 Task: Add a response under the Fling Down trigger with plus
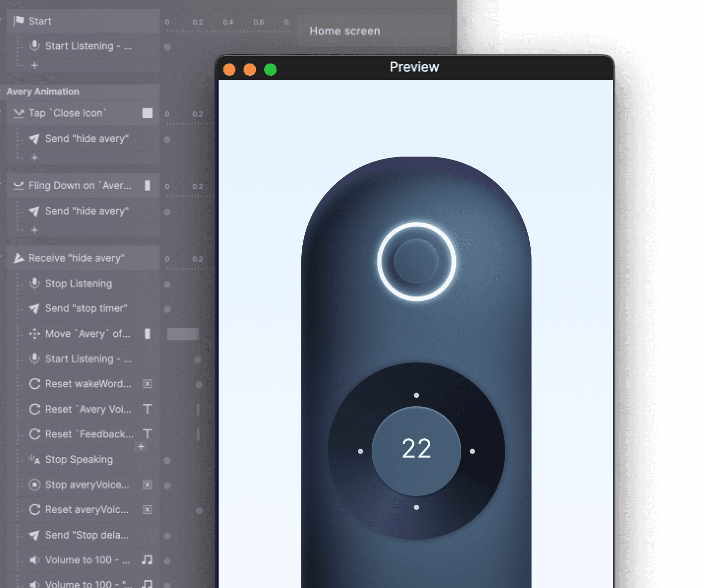pos(34,230)
